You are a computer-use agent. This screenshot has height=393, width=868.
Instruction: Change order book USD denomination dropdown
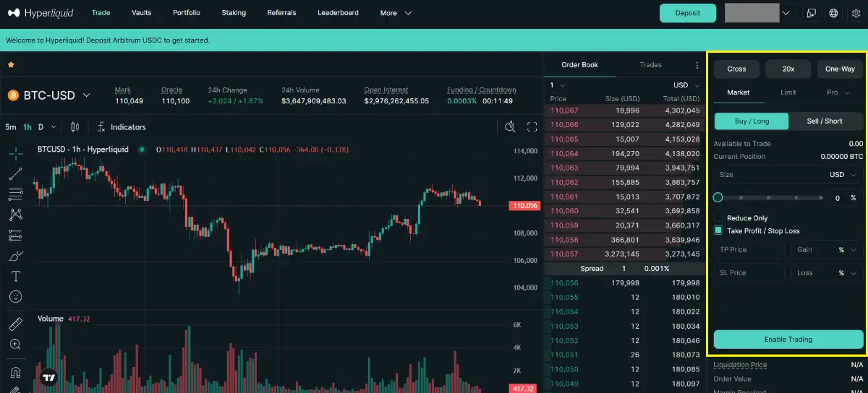[x=686, y=85]
